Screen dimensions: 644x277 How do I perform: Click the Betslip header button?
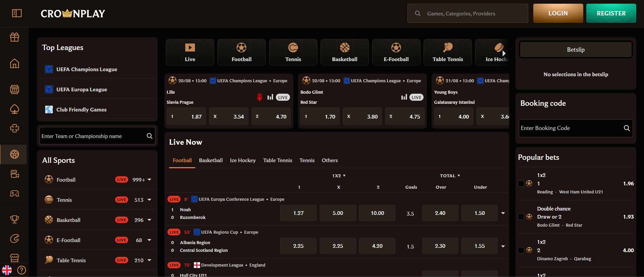(x=576, y=50)
